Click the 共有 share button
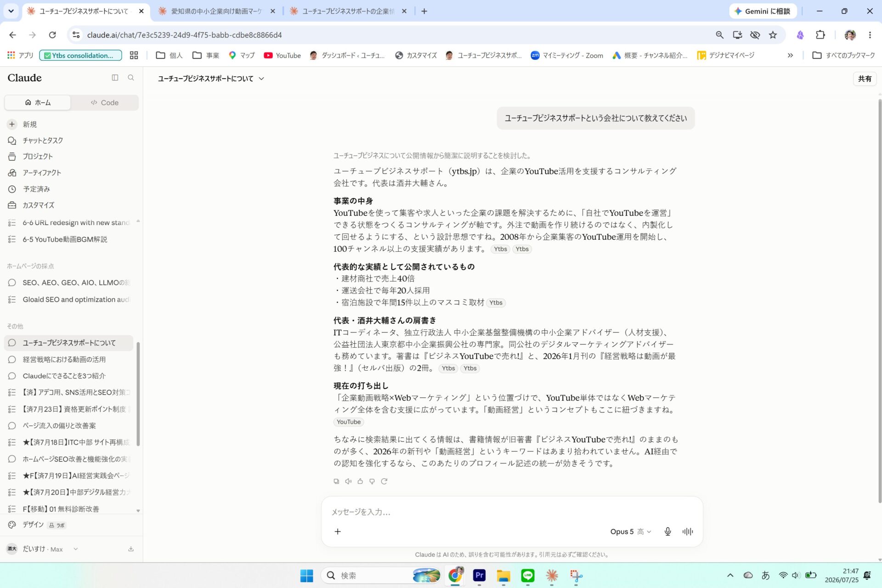 tap(865, 79)
